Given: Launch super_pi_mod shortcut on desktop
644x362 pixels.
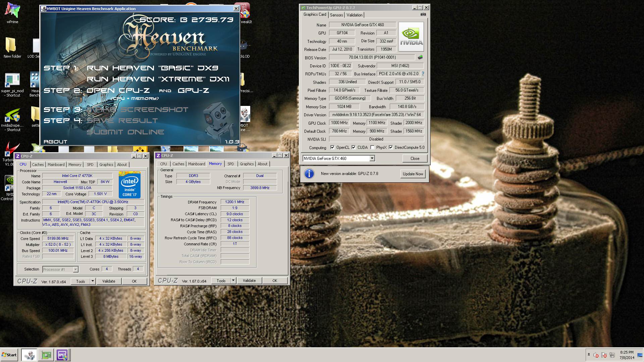Looking at the screenshot, I should coord(12,84).
